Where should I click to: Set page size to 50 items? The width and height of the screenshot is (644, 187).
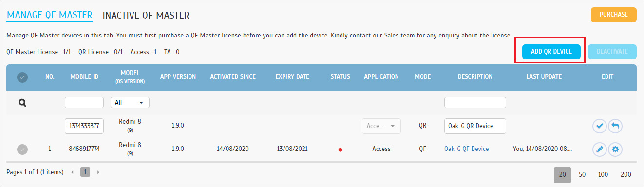[x=582, y=174]
